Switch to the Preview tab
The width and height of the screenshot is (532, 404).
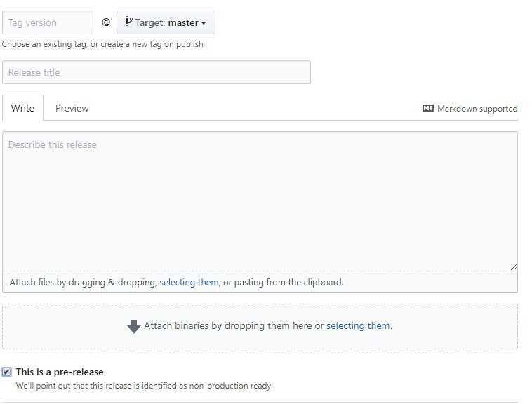click(x=72, y=108)
